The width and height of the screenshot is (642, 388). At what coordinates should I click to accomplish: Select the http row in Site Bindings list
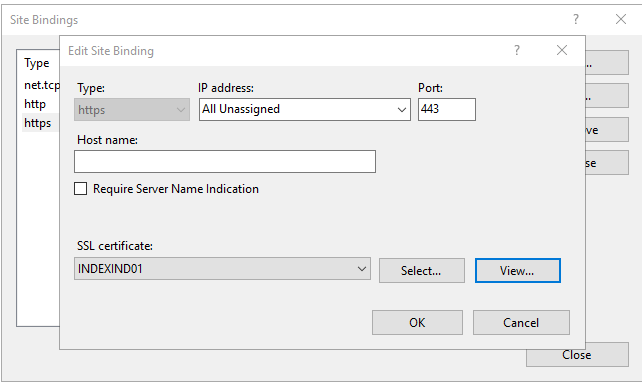point(40,104)
